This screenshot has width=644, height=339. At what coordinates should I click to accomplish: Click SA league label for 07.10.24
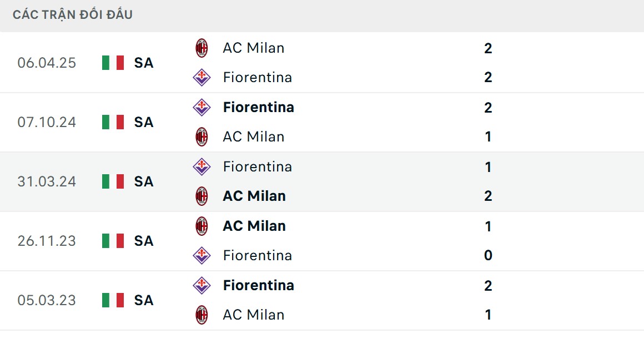tap(143, 122)
